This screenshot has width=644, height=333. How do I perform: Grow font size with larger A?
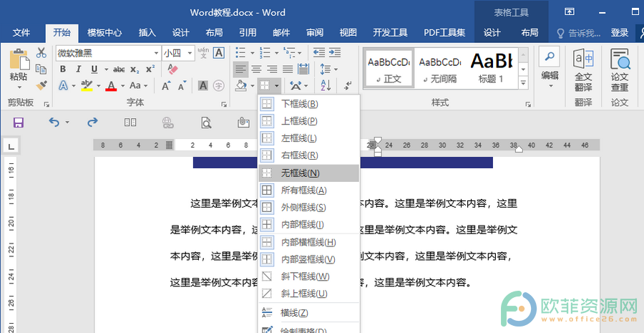click(x=166, y=85)
